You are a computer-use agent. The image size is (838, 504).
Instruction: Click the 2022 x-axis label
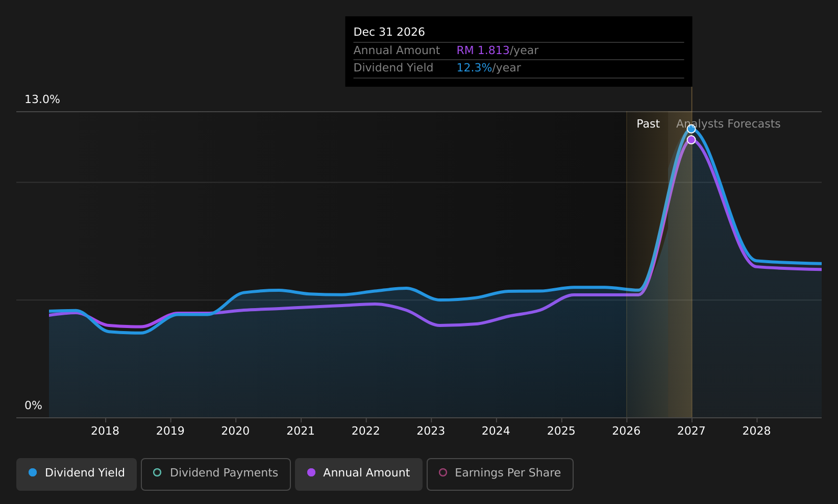(x=366, y=431)
